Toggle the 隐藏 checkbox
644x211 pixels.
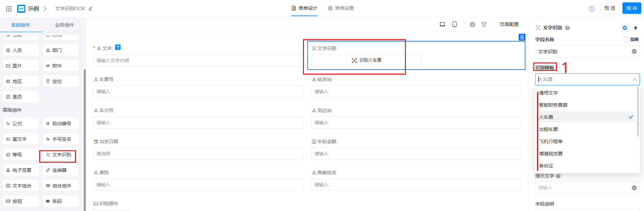coord(626,39)
